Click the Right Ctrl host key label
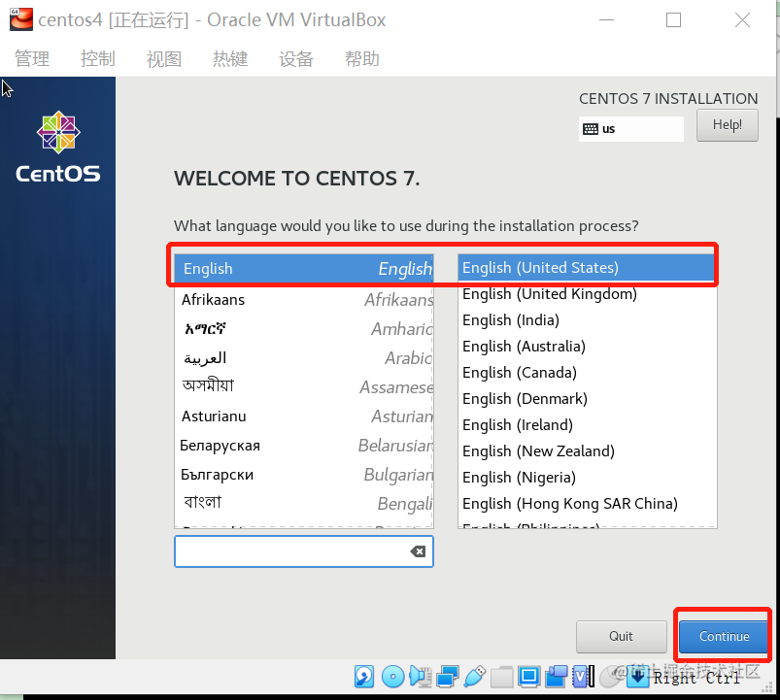Viewport: 780px width, 700px height. (696, 678)
